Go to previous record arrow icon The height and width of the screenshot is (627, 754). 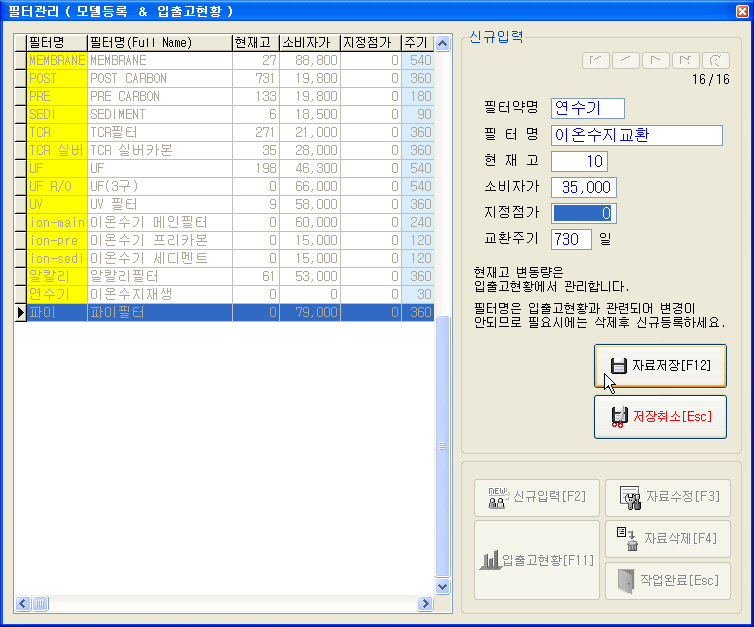coord(626,60)
